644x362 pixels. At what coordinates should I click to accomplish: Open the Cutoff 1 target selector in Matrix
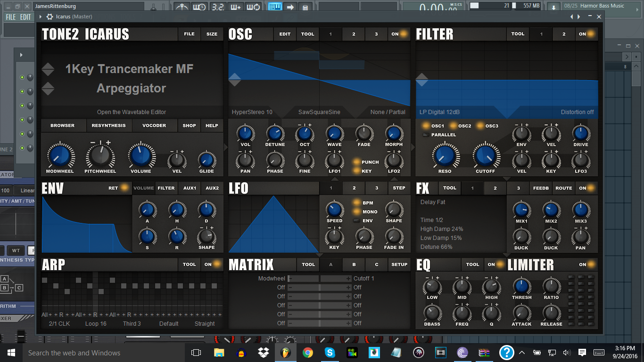point(364,279)
